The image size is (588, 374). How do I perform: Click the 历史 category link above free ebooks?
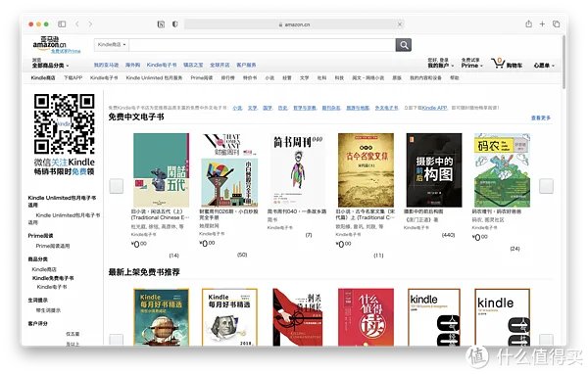click(x=282, y=108)
